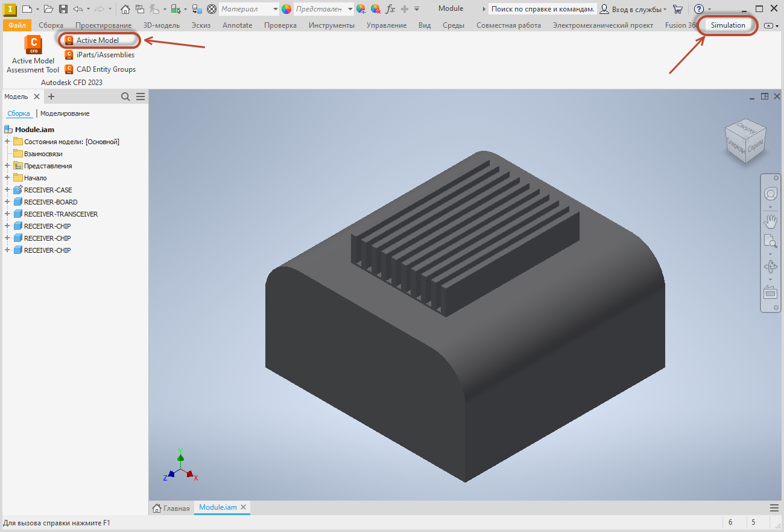This screenshot has width=784, height=532.
Task: Open the Annotate ribbon tab
Action: [x=237, y=25]
